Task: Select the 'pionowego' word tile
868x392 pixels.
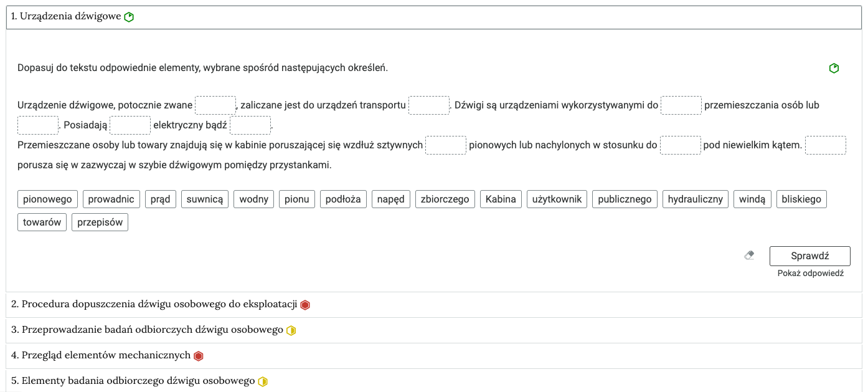Action: pyautogui.click(x=47, y=199)
